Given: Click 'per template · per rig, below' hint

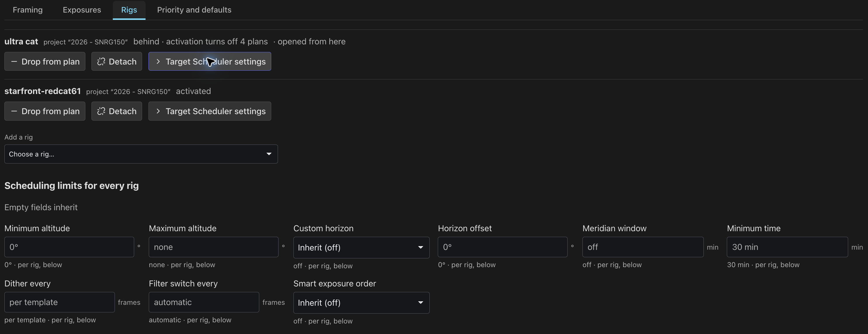Looking at the screenshot, I should coord(50,320).
